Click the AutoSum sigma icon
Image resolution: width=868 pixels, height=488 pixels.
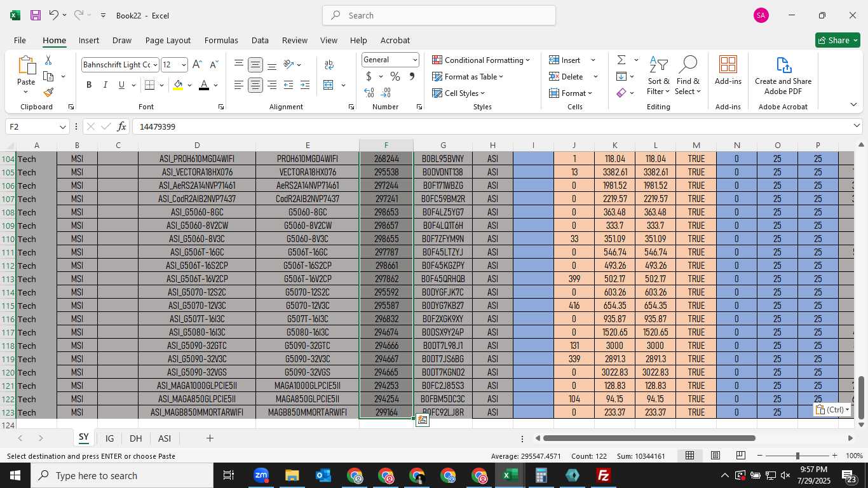[x=621, y=60]
